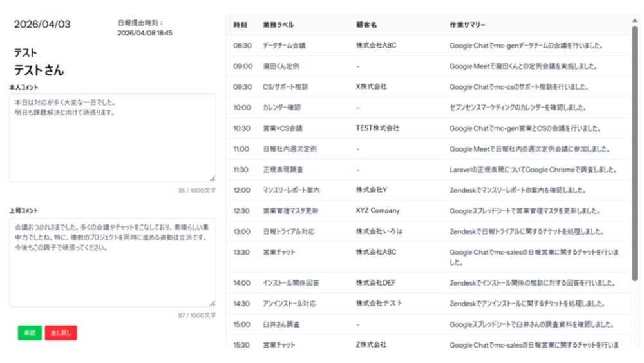This screenshot has height=363, width=644.
Task: Click the 日報トライアル対応 label
Action: (289, 231)
